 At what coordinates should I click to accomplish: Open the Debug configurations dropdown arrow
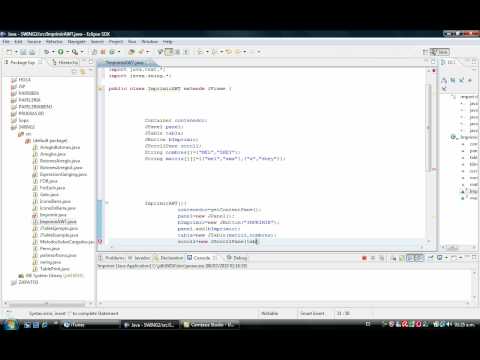53,52
